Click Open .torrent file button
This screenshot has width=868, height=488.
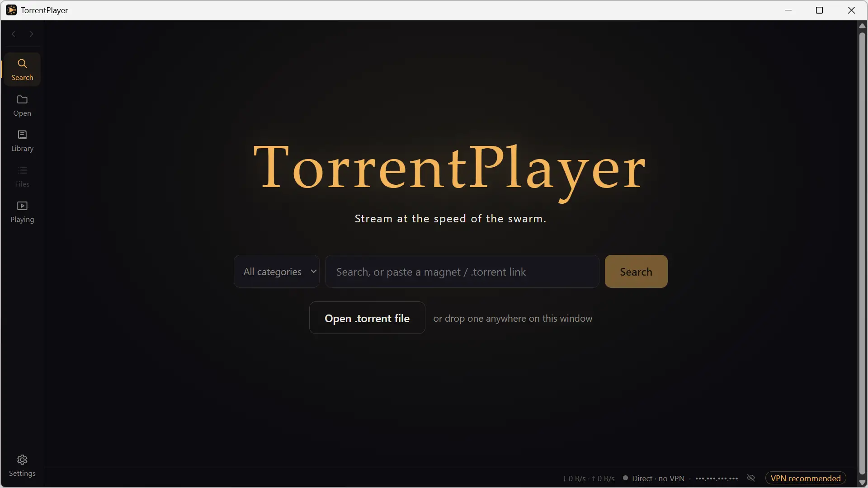pyautogui.click(x=367, y=318)
